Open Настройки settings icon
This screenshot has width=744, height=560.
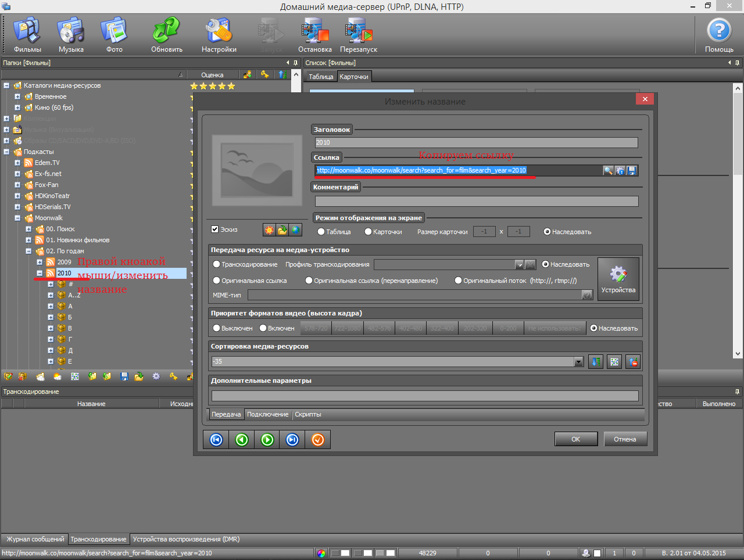tap(219, 35)
